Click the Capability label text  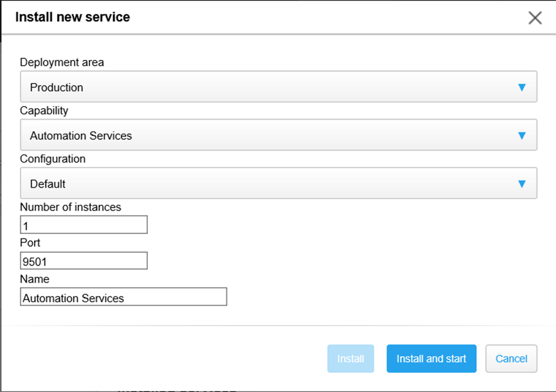[44, 111]
